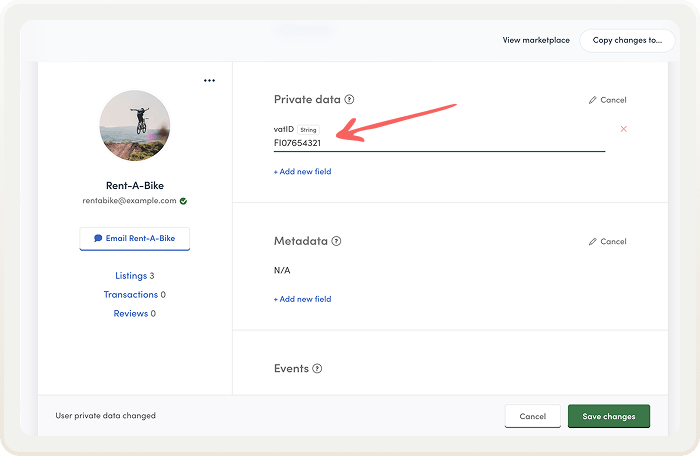Click Email Rent-A-Bike button
Screen dimensions: 700x456
[135, 238]
